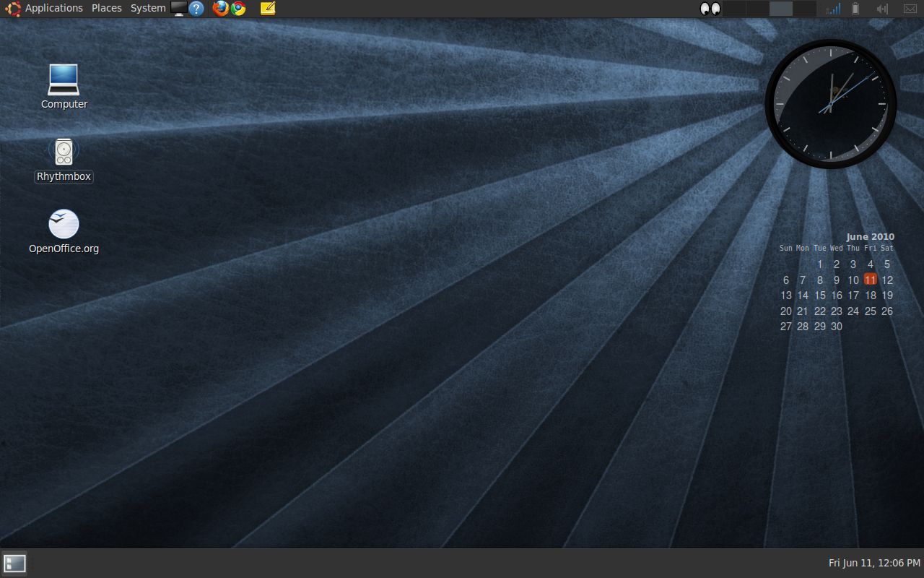Select day 20 in June calendar
Image resolution: width=924 pixels, height=578 pixels.
point(786,311)
